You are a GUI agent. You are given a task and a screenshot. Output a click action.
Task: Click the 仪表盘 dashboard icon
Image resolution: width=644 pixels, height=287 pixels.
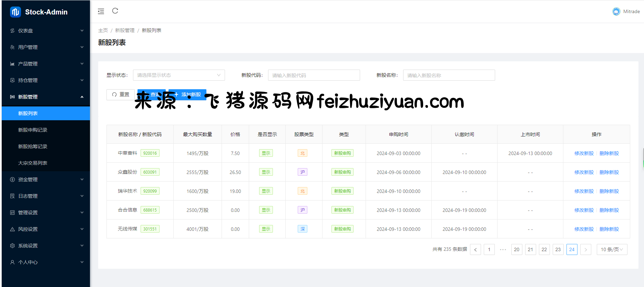pyautogui.click(x=12, y=31)
